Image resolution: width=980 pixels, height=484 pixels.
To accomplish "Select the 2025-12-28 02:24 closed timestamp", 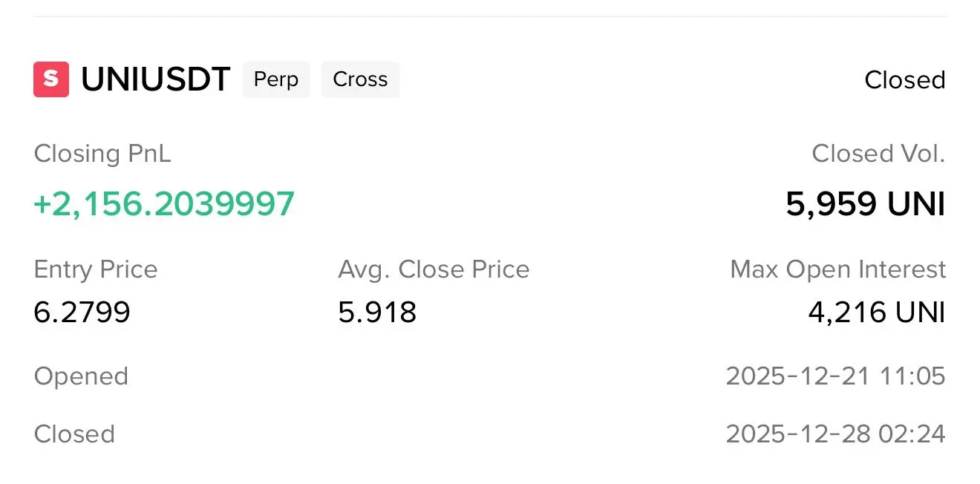I will click(836, 434).
